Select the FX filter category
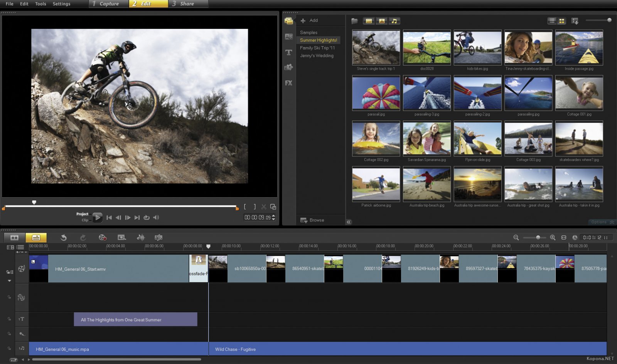617x364 pixels. (288, 83)
